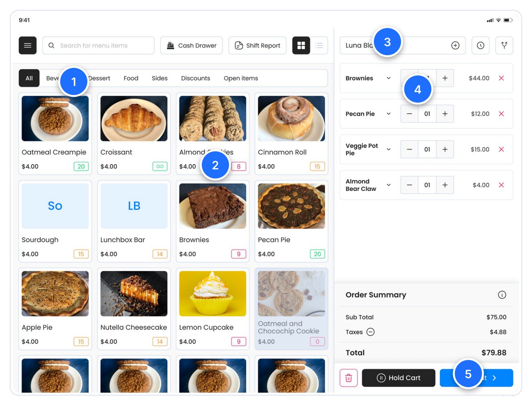Add Nutella Cheesecake to the cart
532x401 pixels.
coord(134,309)
